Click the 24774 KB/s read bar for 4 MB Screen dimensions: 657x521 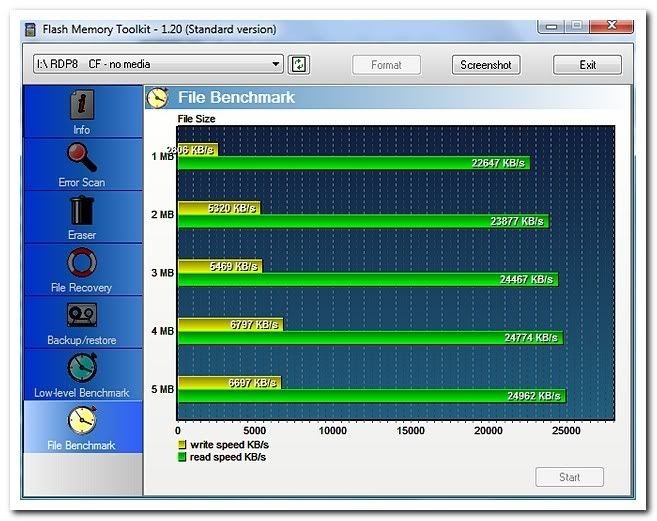371,338
